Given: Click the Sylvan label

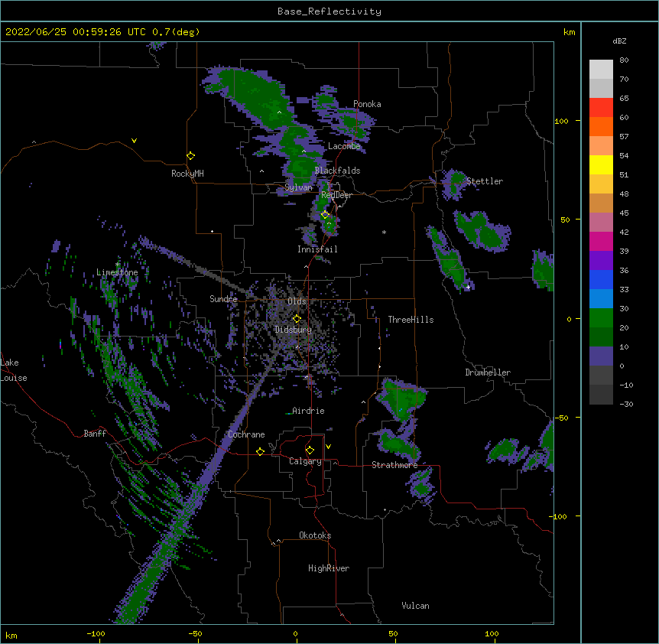Looking at the screenshot, I should click(298, 187).
